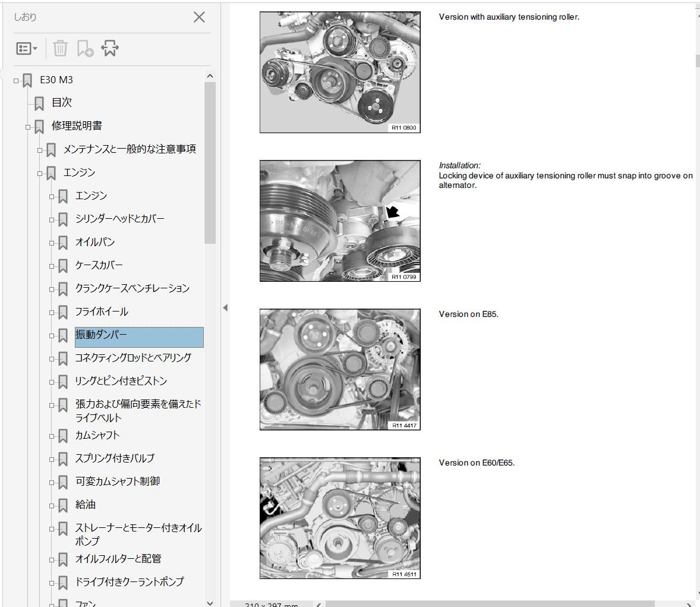700x607 pixels.
Task: Collapse the E30 M3 root bookmark
Action: [x=16, y=81]
